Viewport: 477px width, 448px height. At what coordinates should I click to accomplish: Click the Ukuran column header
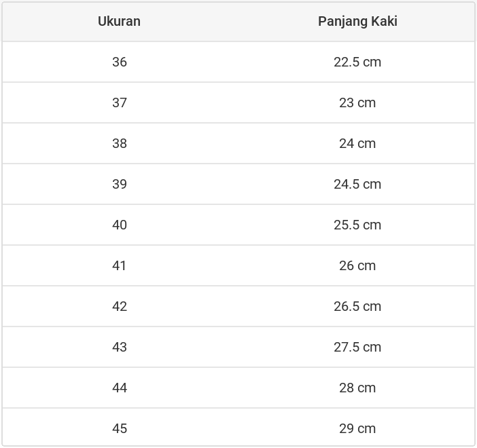(x=119, y=21)
